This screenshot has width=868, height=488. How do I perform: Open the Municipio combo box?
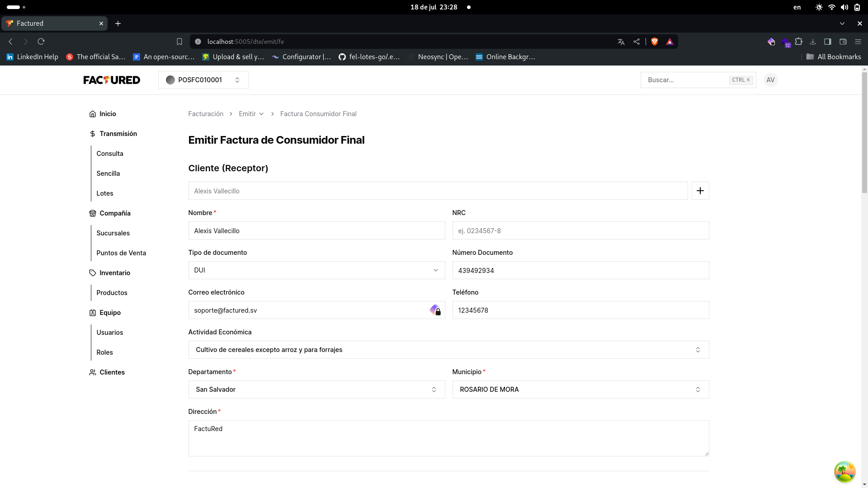(x=580, y=389)
